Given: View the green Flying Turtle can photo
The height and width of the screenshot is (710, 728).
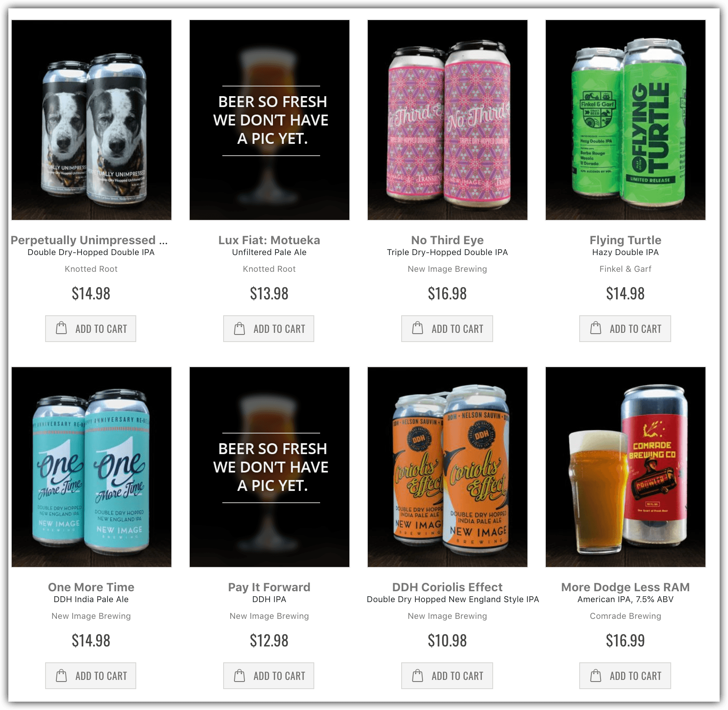Looking at the screenshot, I should (x=626, y=120).
